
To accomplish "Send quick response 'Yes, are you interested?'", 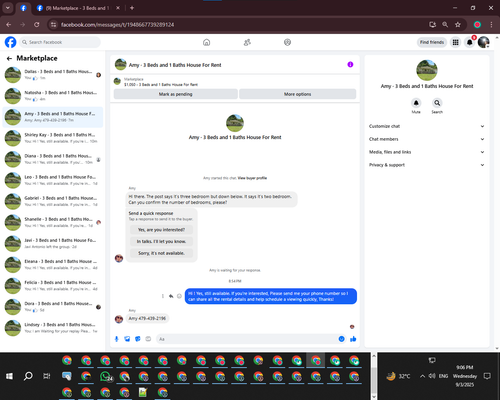I will click(161, 230).
